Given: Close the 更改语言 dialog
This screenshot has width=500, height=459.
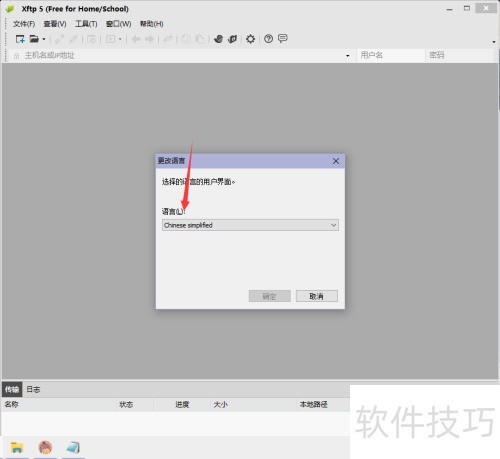Looking at the screenshot, I should [336, 161].
